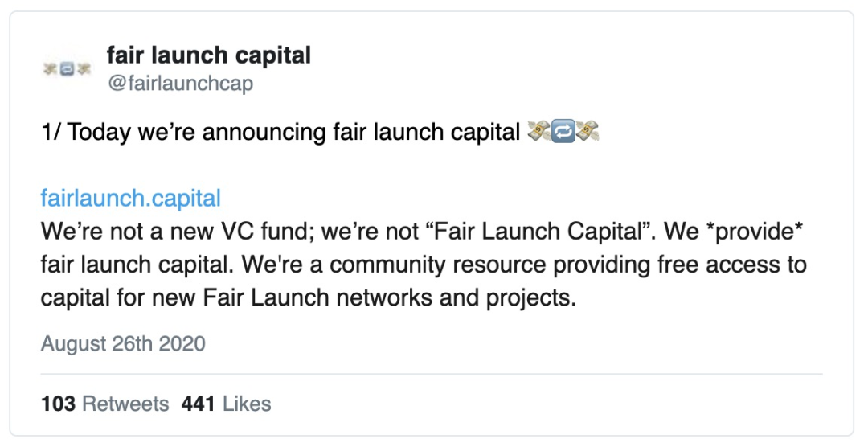Select the "Likes" label
This screenshot has width=868, height=447.
(x=247, y=404)
